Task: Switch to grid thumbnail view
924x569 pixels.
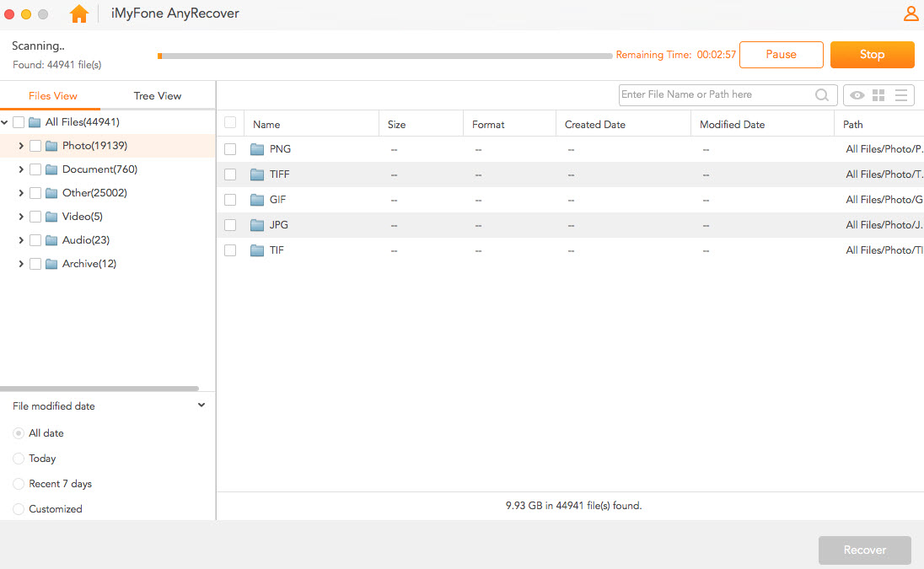Action: 878,95
